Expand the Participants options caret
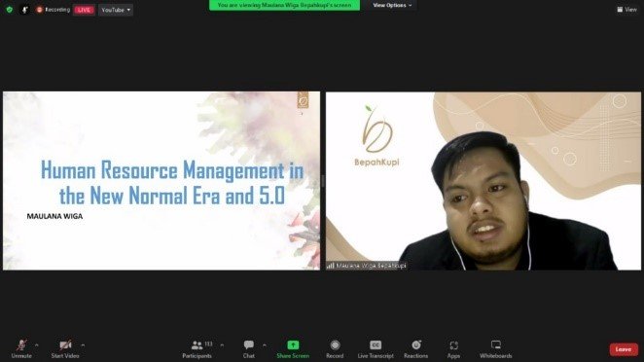 click(x=222, y=345)
